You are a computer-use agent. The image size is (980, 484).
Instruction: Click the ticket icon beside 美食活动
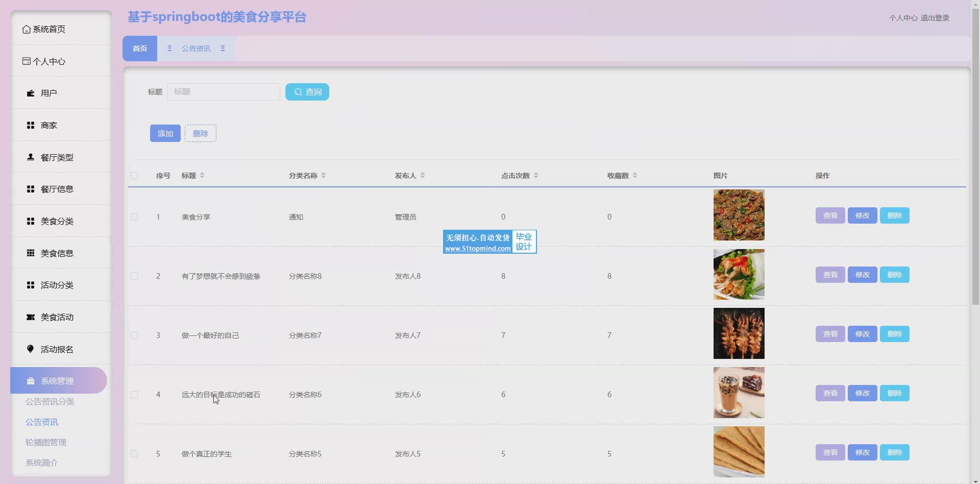pyautogui.click(x=31, y=318)
